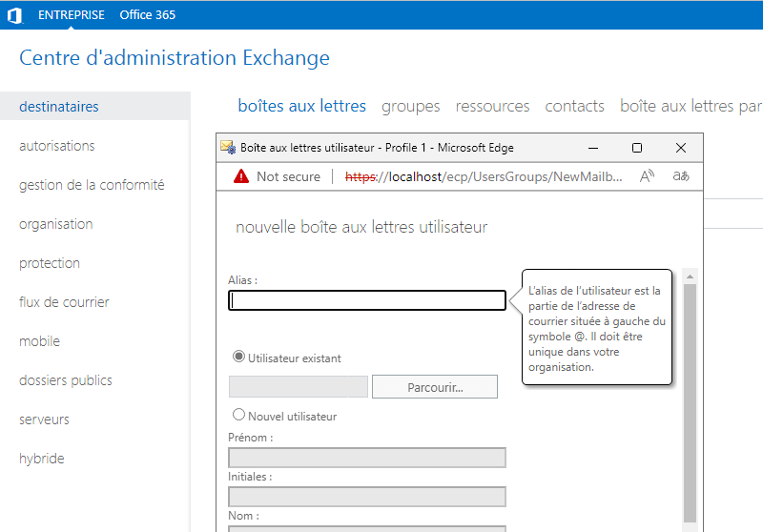
Task: Click the popup's vertical scrollbar
Action: click(691, 400)
